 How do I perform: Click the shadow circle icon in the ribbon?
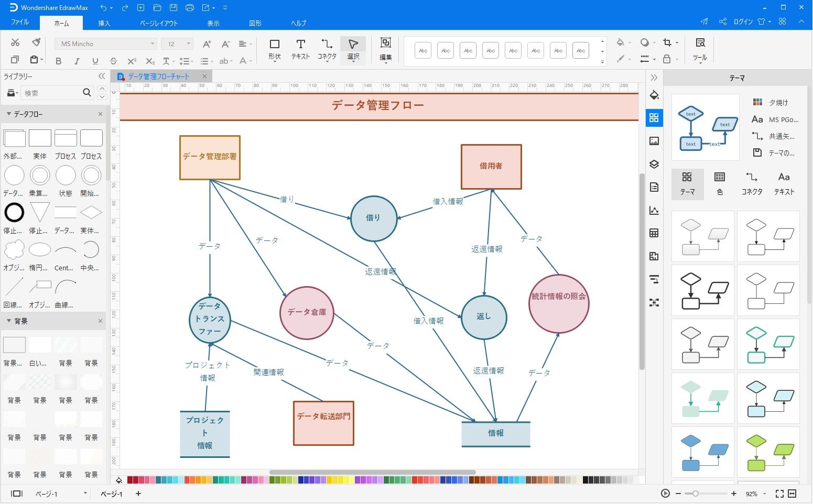[x=645, y=43]
